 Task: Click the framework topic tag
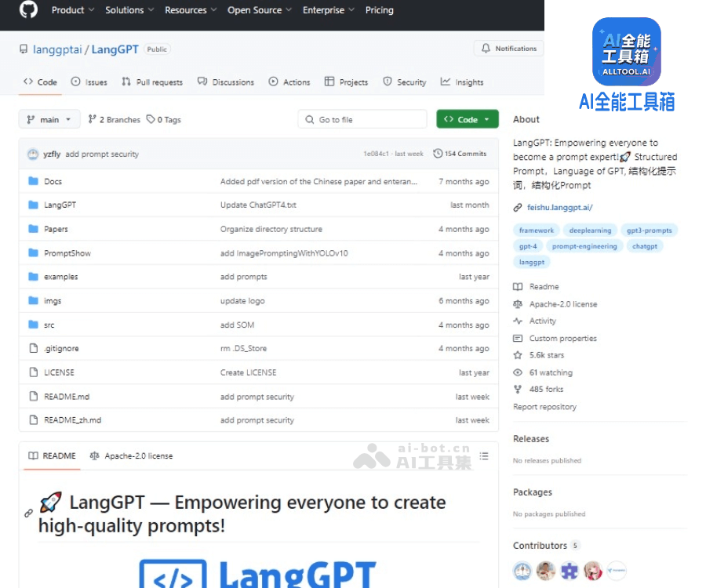coord(537,230)
